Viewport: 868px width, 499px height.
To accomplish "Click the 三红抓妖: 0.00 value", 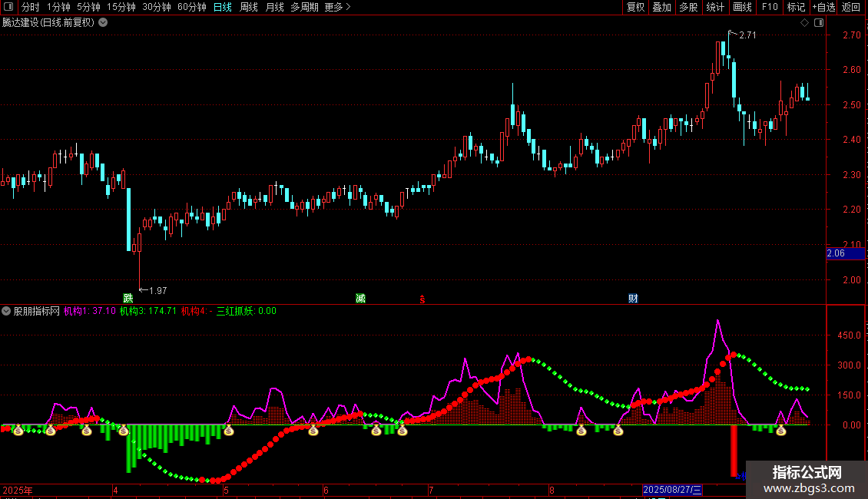I will [247, 311].
